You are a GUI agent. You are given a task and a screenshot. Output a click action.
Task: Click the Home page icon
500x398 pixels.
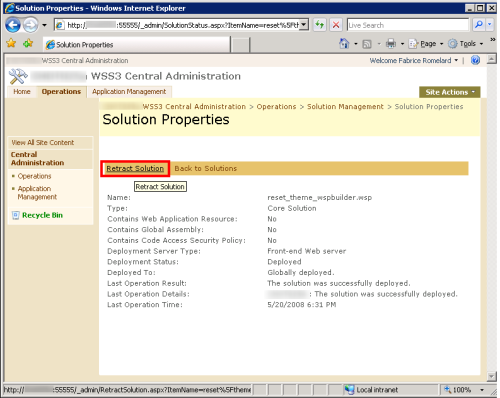pos(344,44)
